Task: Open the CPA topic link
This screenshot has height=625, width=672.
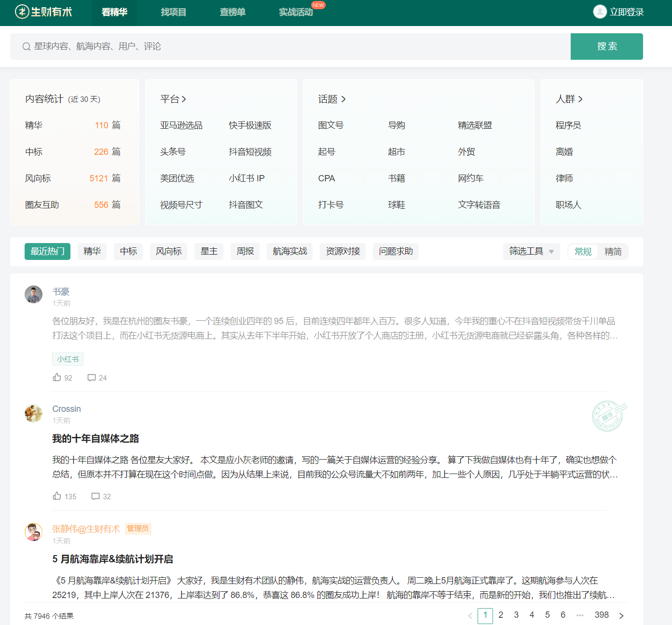Action: click(327, 178)
